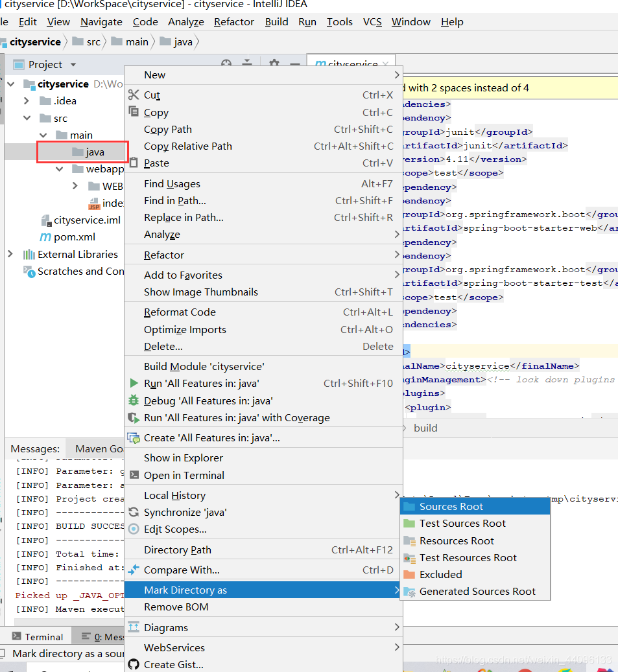This screenshot has width=618, height=672.
Task: Click the green run icon beside Run 'All Features in: java'
Action: (x=134, y=384)
